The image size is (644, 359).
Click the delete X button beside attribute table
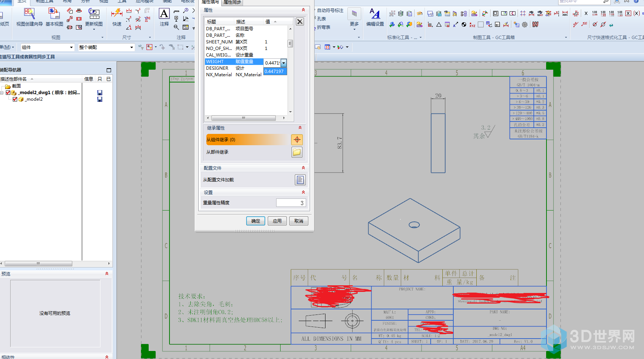click(300, 22)
